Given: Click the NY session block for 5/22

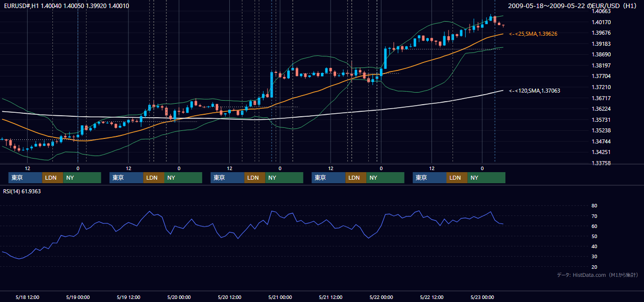Looking at the screenshot, I should [x=486, y=178].
